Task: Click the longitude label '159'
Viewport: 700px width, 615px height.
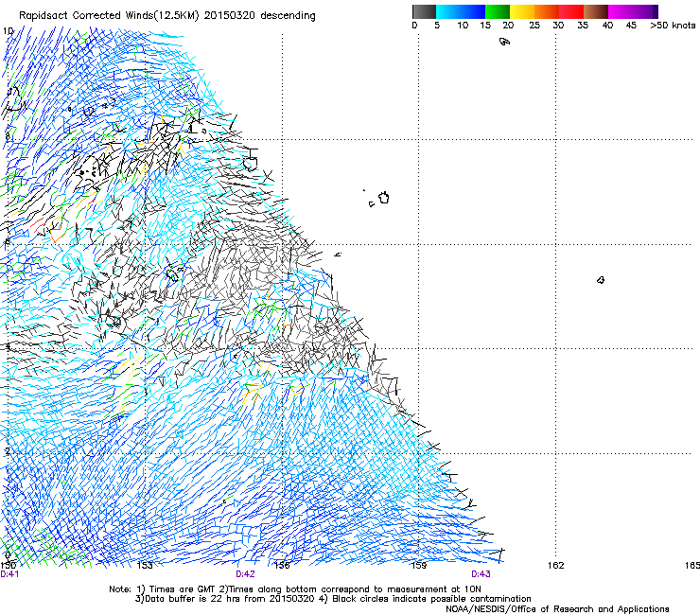Action: click(x=419, y=566)
